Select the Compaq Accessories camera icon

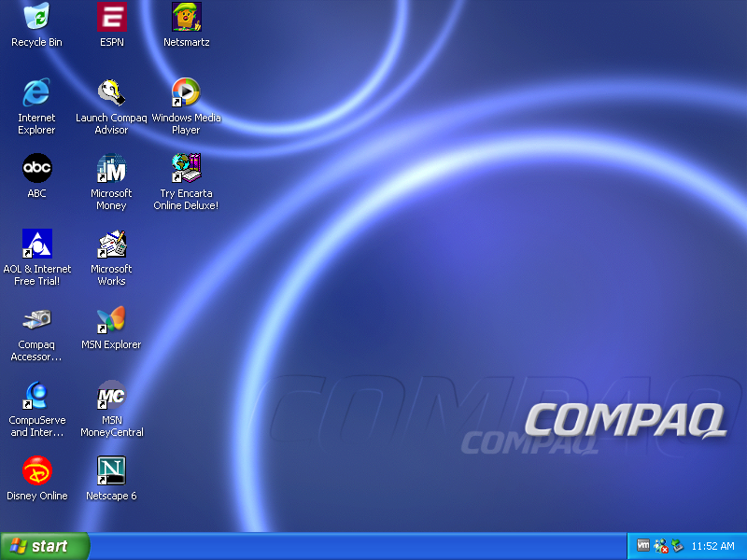[x=36, y=319]
